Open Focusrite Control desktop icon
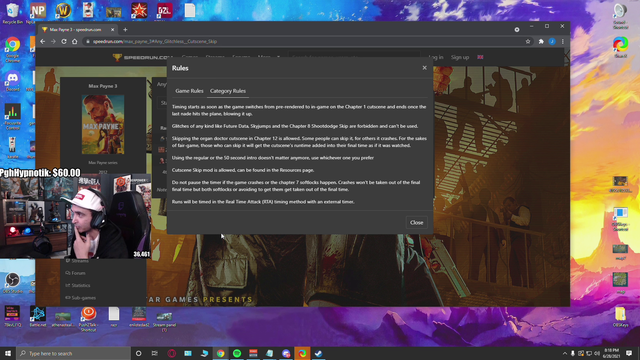Screen dimensions: 640x360 tap(12, 116)
